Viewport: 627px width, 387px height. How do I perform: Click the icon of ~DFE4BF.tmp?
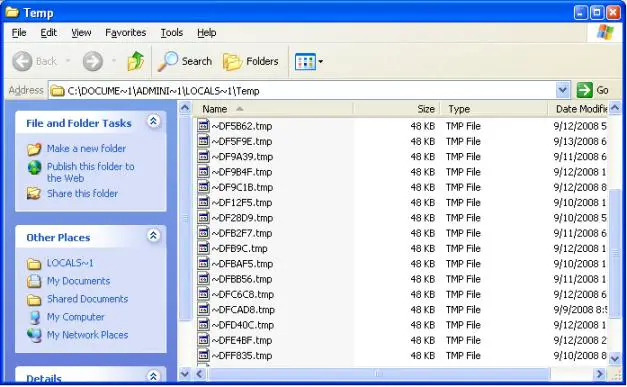point(204,340)
